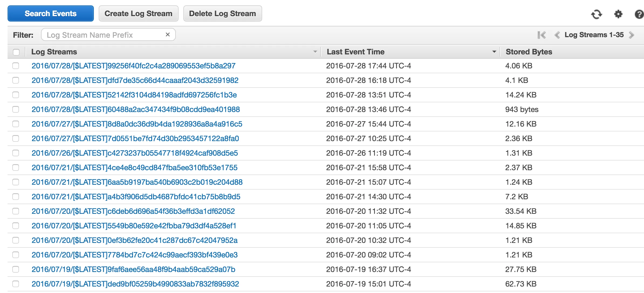Click the Search Events button

click(x=51, y=13)
